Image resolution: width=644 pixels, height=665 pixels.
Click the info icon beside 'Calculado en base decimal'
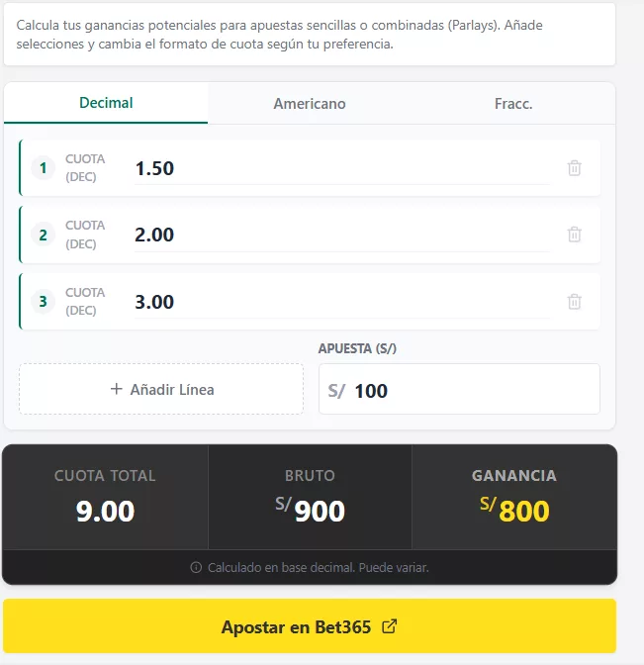point(196,568)
